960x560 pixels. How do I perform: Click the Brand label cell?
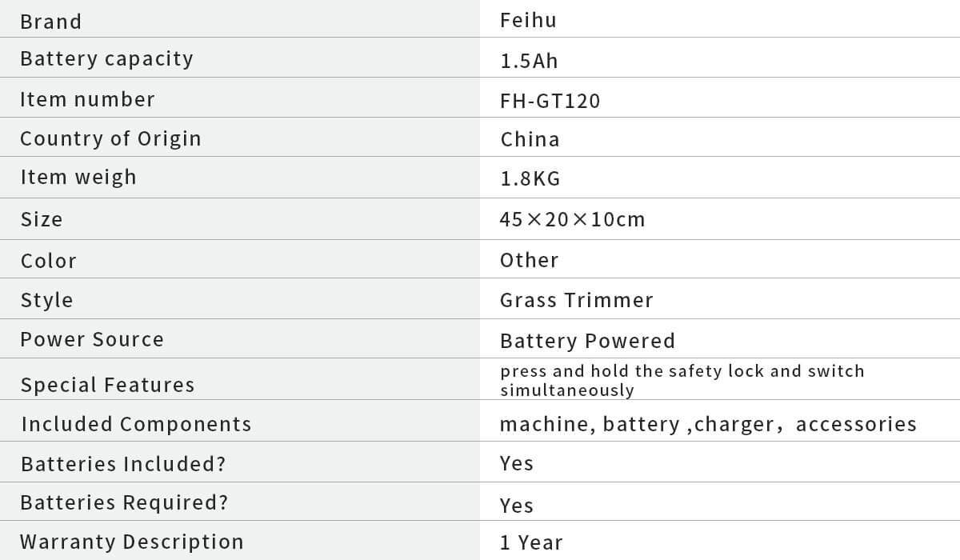tap(51, 22)
